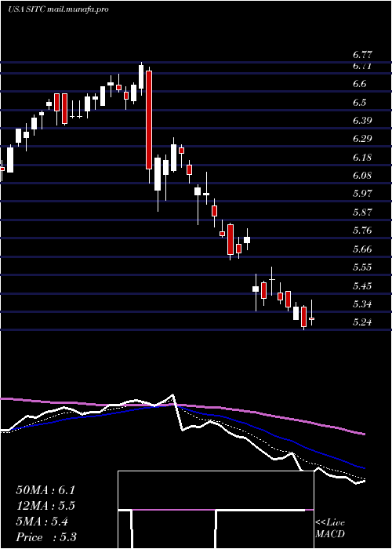Click the 5.34 price level label
This screenshot has width=392, height=549.
coord(362,304)
